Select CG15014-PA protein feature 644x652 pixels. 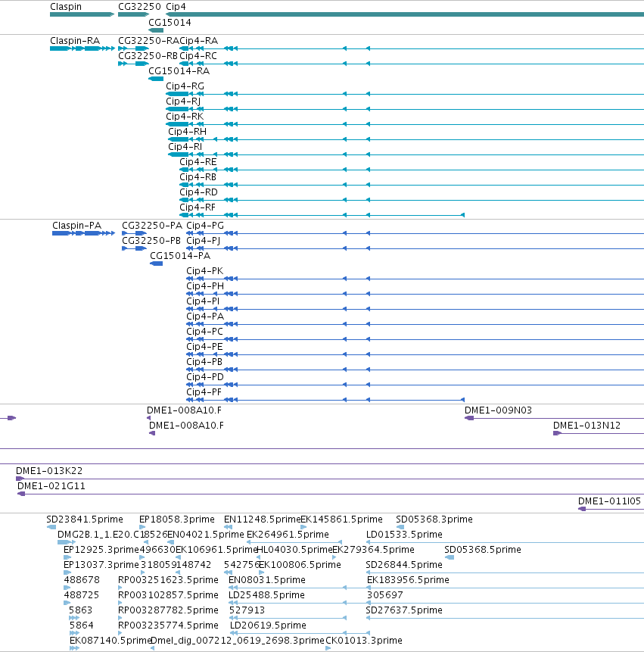156,264
